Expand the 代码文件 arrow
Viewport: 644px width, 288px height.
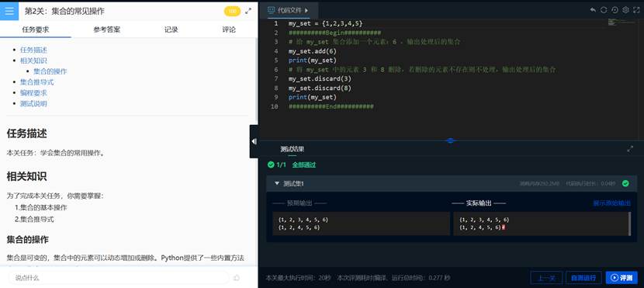pos(306,10)
